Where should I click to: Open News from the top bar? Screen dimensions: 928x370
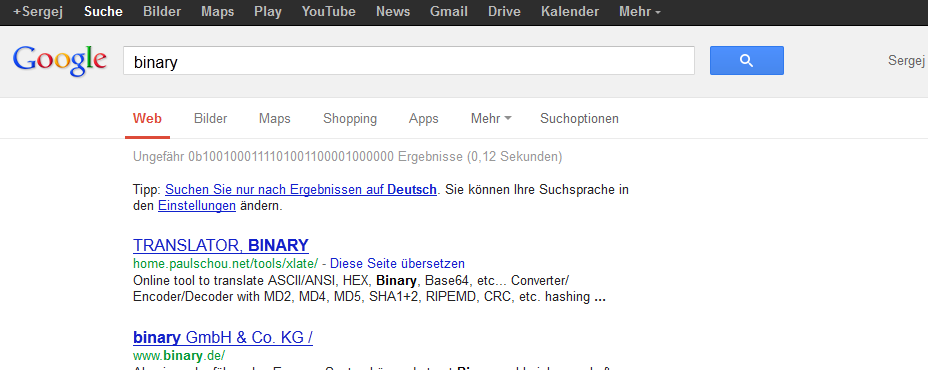[393, 12]
